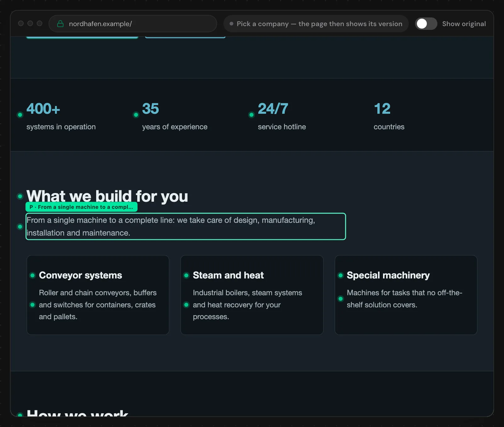Click the green dot left of the highlighted paragraph

[x=20, y=227]
